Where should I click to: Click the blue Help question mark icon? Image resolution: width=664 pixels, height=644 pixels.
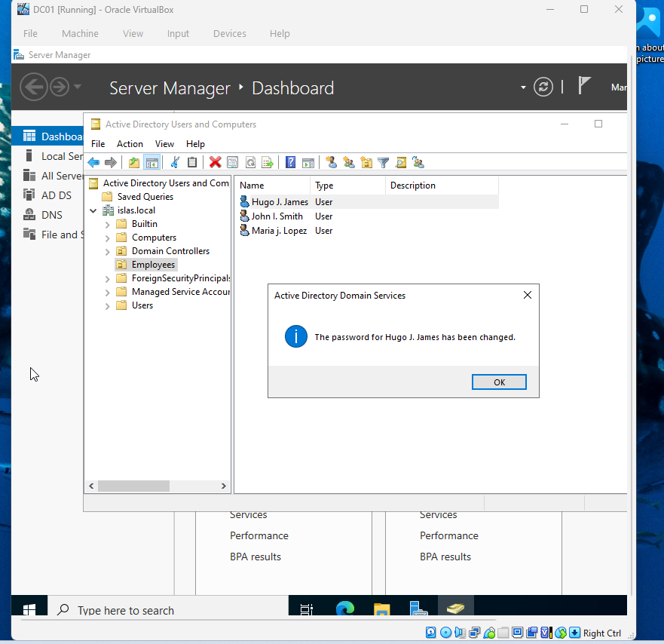290,162
